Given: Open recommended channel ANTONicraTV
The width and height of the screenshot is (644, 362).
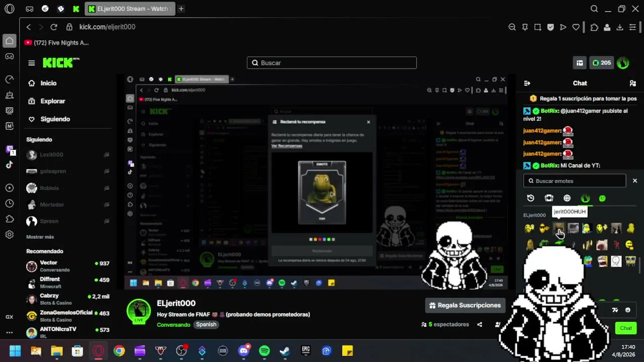Looking at the screenshot, I should pos(68,332).
